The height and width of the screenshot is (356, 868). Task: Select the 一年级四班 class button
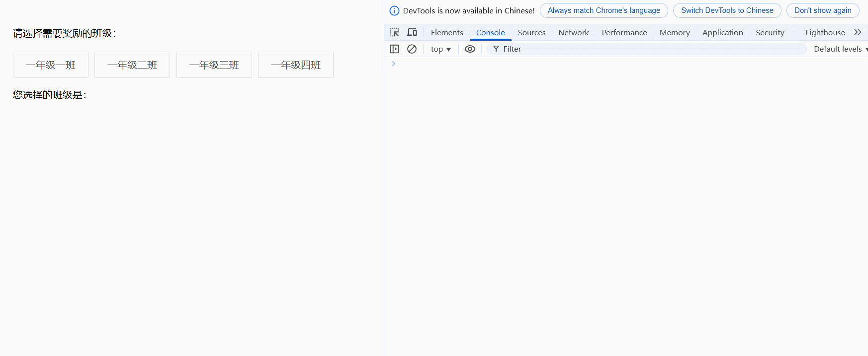[x=296, y=65]
